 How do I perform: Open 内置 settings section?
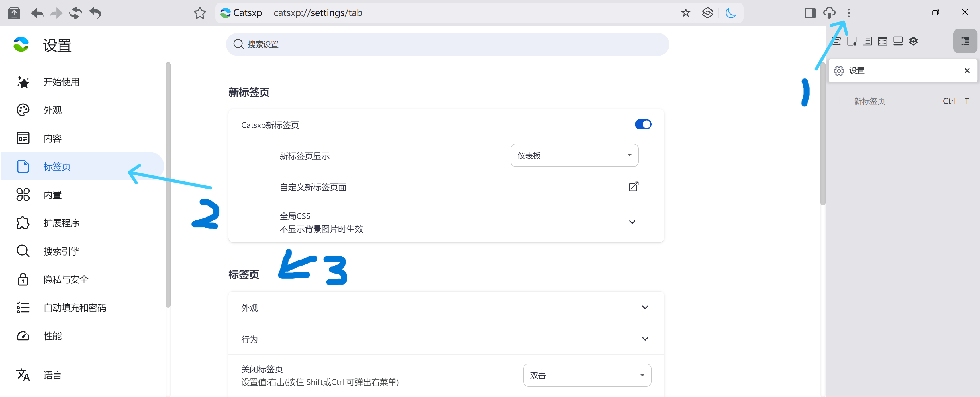click(x=83, y=195)
